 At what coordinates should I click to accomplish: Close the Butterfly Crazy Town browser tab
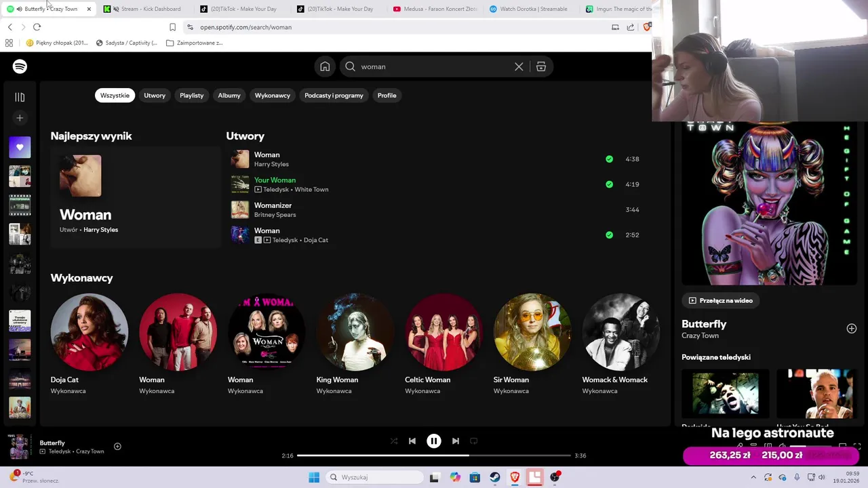coord(89,9)
